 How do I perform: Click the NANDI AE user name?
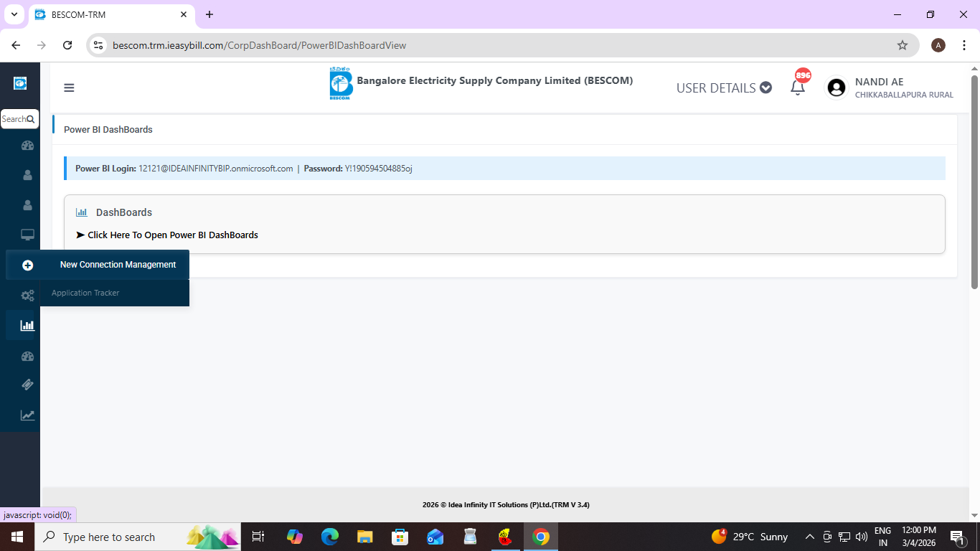click(879, 82)
